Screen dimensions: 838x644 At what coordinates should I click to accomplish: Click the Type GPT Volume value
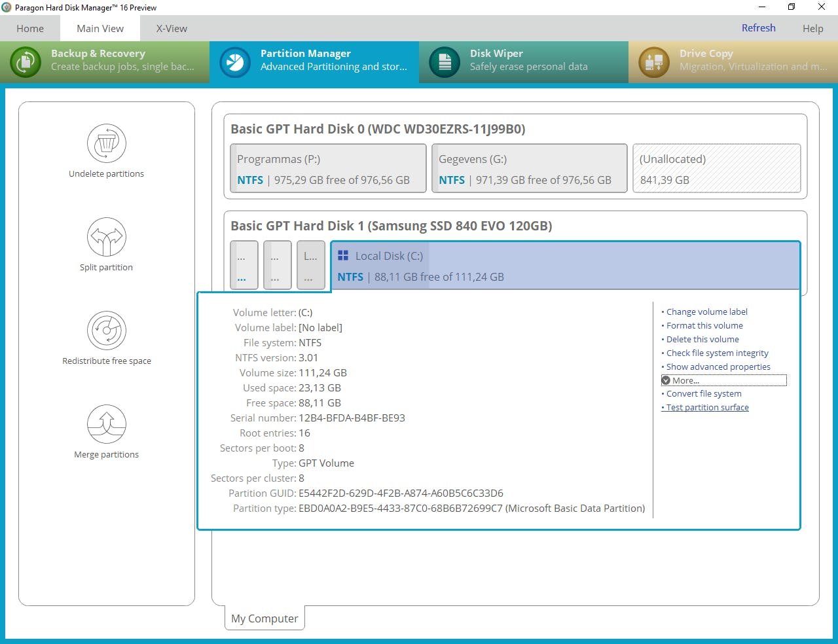coord(326,463)
